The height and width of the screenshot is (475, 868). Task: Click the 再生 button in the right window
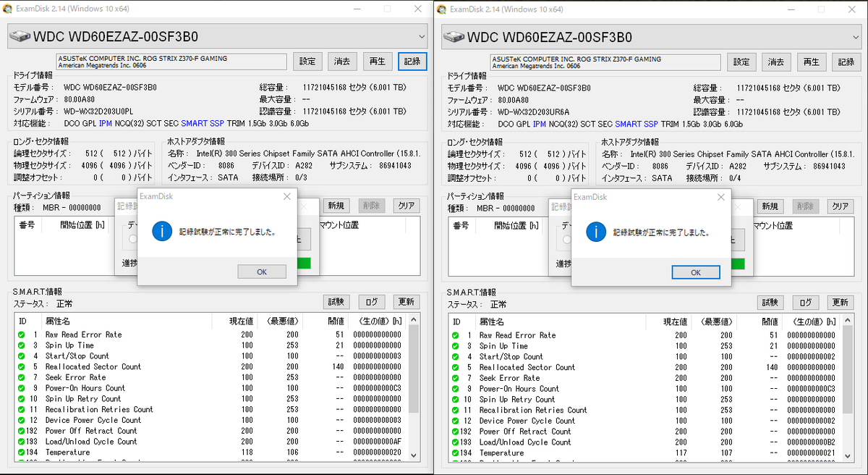[812, 62]
